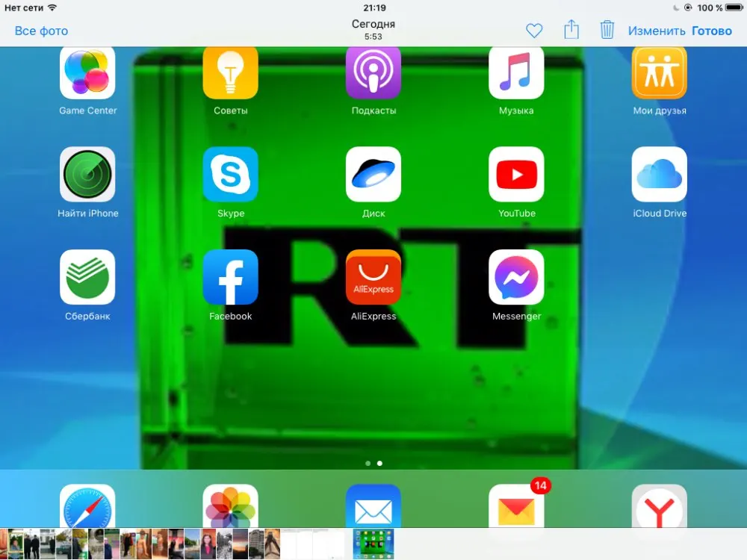Tap the Messenger icon

516,277
